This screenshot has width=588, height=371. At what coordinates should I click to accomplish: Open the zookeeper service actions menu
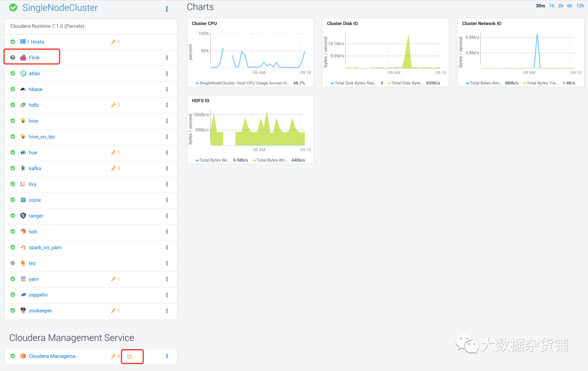167,311
